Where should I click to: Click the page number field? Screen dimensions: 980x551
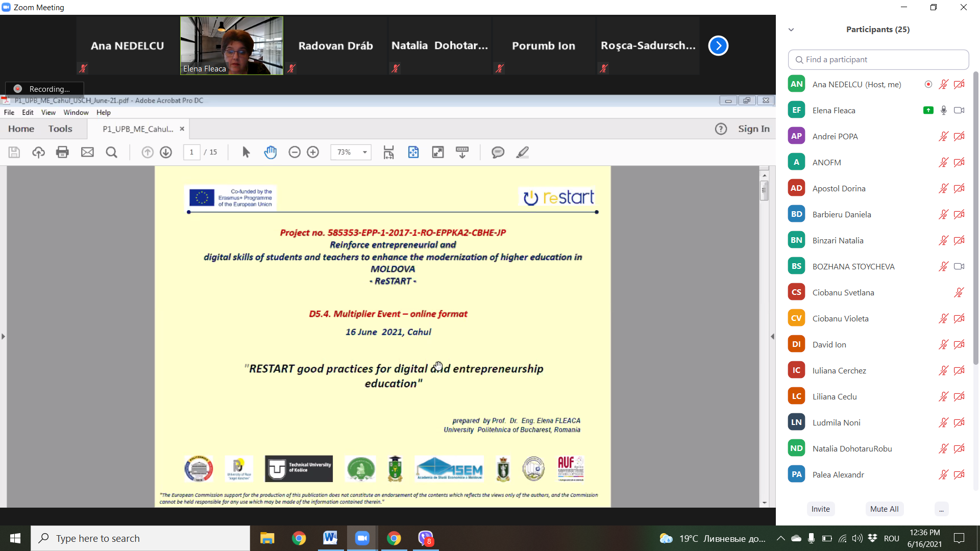click(x=191, y=152)
